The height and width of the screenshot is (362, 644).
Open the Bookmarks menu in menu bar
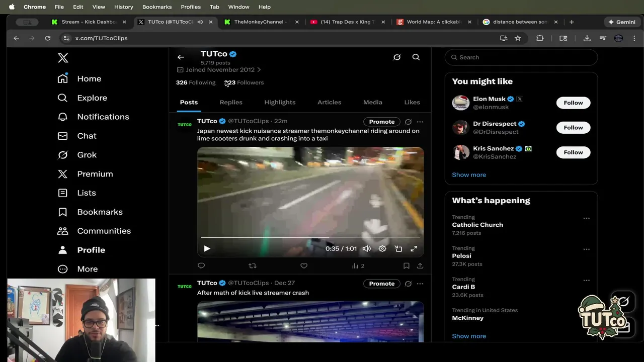(x=157, y=7)
